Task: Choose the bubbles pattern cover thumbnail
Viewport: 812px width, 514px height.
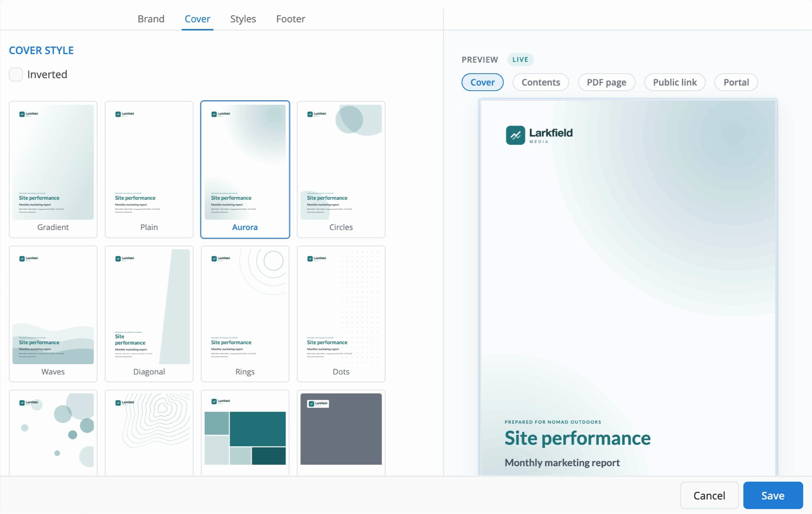Action: [53, 432]
